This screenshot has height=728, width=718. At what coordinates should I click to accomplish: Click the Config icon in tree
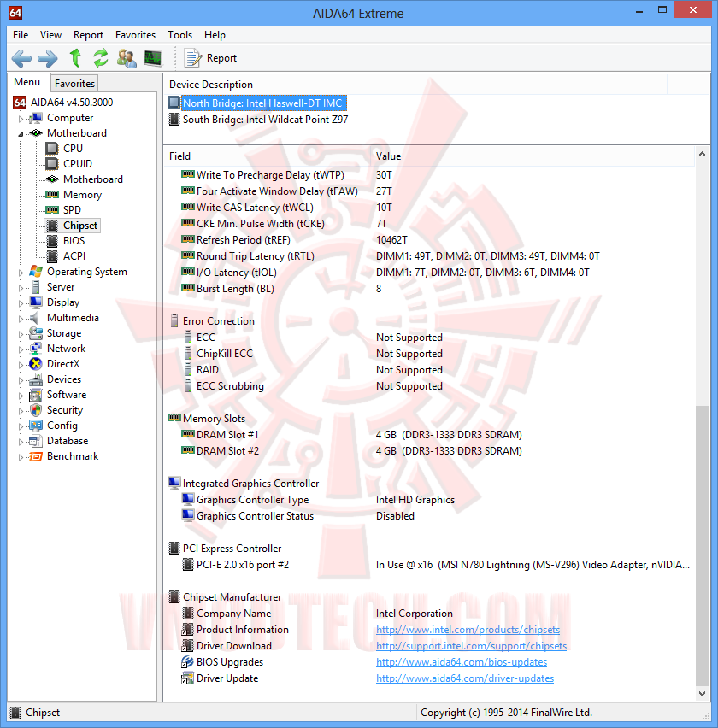36,426
